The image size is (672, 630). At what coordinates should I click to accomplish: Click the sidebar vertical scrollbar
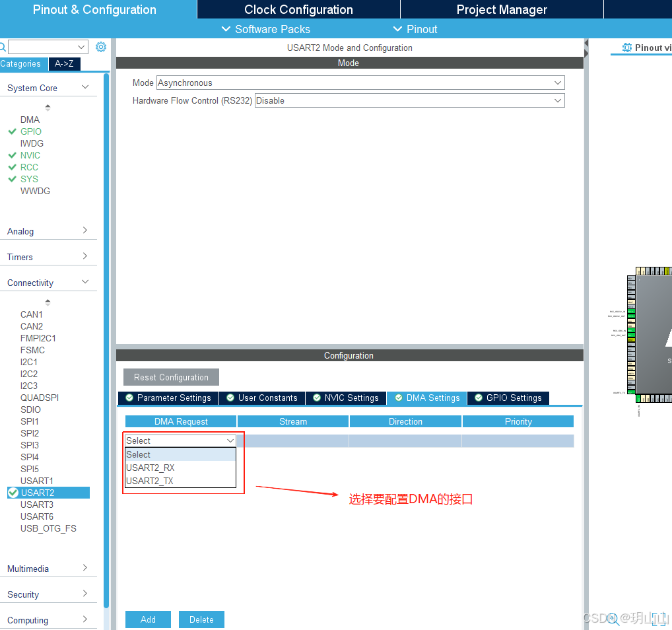(x=106, y=341)
